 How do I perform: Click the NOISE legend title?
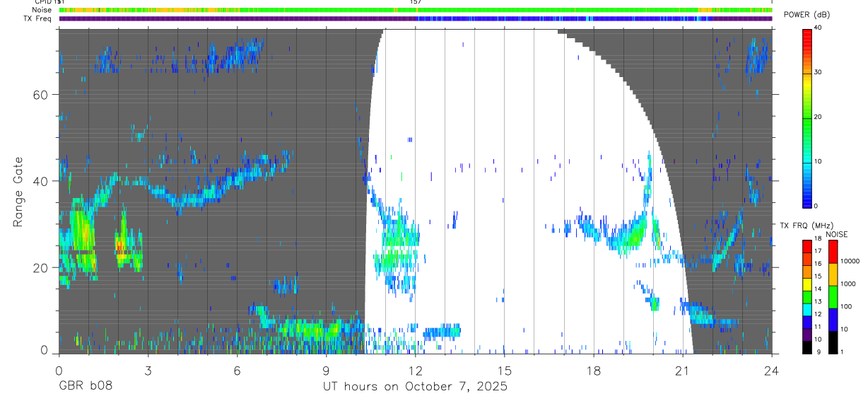836,234
